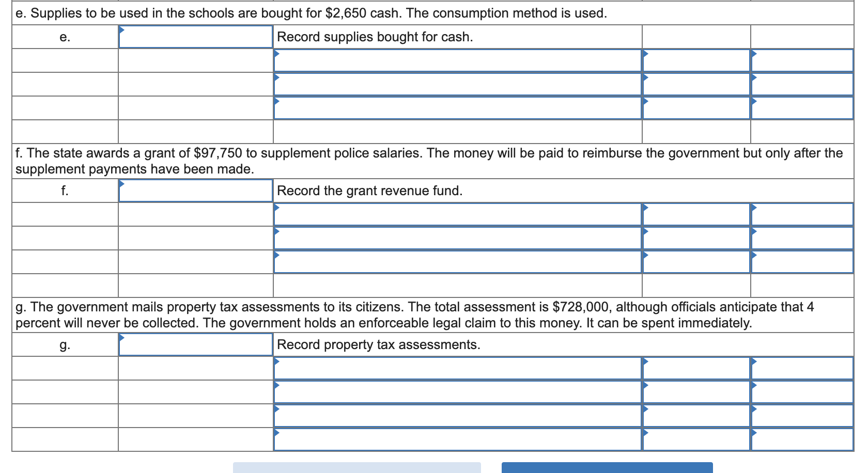Open the first account dropdown under entry g
The width and height of the screenshot is (868, 473).
pyautogui.click(x=458, y=368)
